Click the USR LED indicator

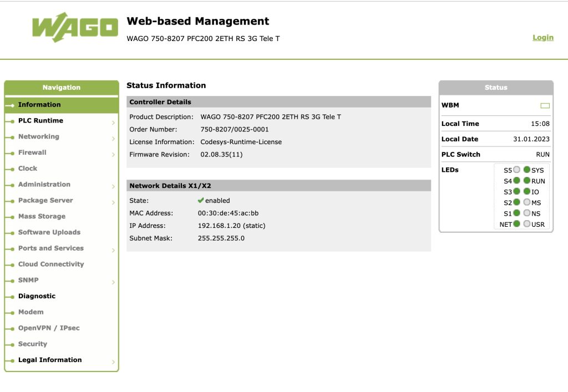tap(527, 224)
